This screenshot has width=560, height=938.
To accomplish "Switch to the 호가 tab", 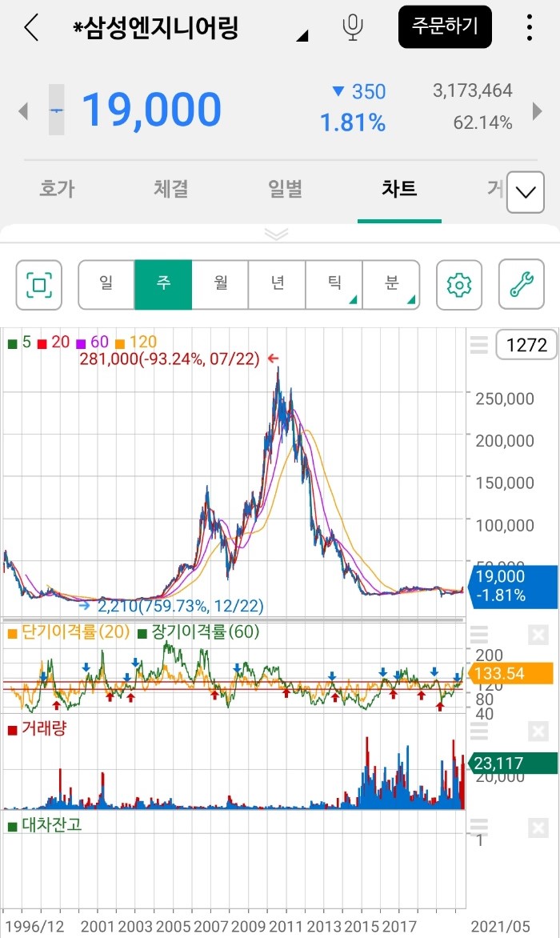I will [57, 189].
